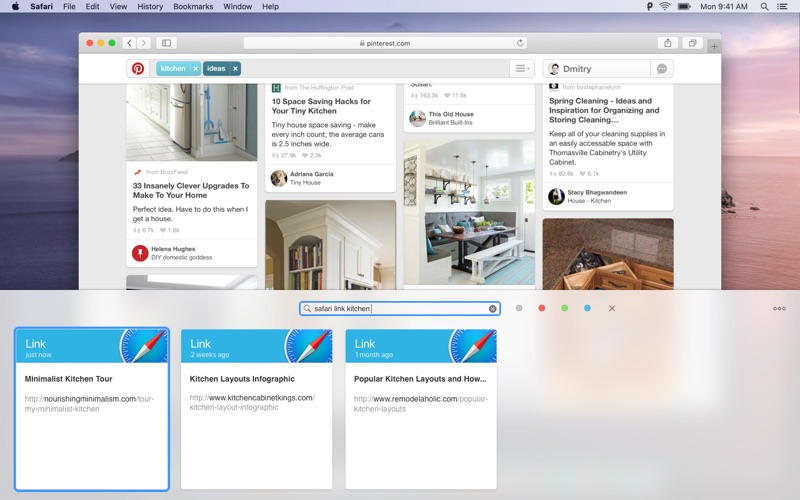
Task: Open the Help menu
Action: (x=270, y=7)
